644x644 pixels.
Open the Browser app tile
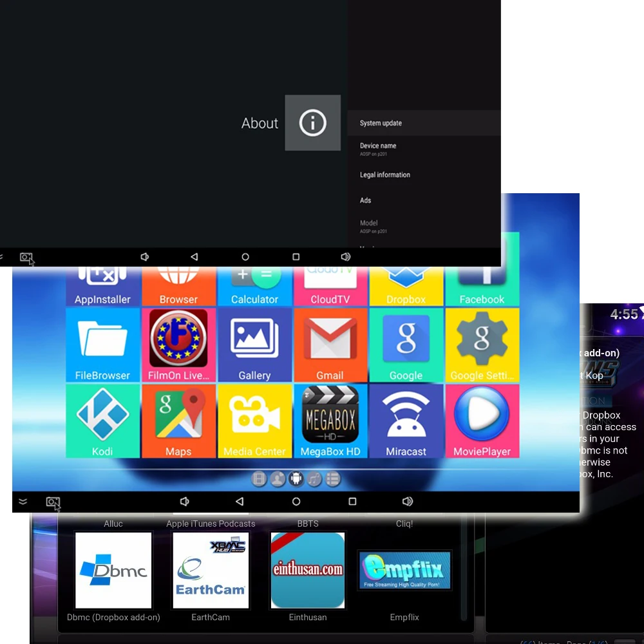click(x=178, y=287)
